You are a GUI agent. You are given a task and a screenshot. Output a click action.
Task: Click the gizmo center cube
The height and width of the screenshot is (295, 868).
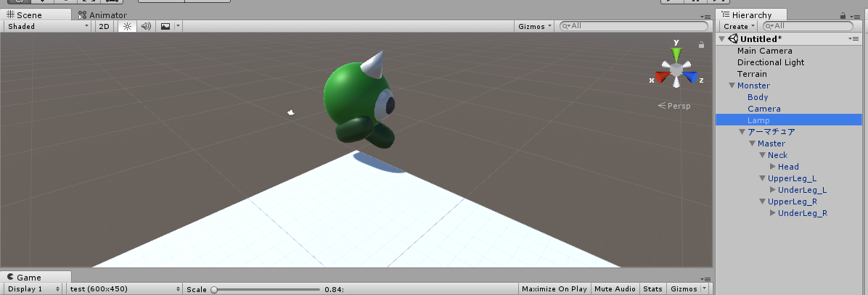pos(676,70)
